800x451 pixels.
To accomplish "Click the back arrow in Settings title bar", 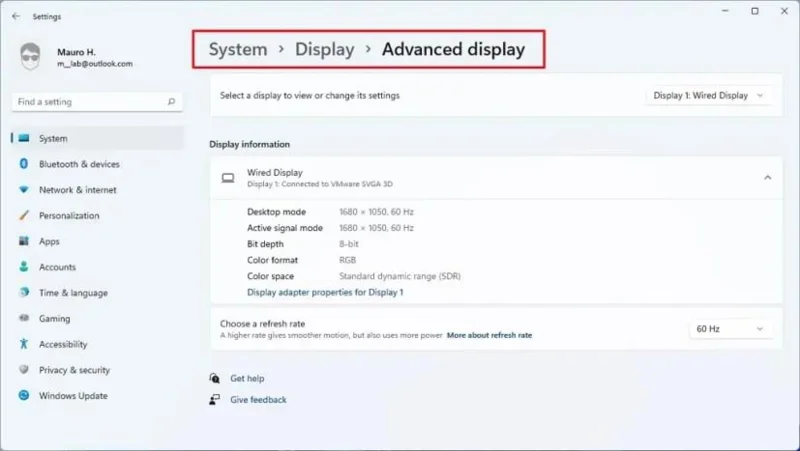I will point(16,16).
